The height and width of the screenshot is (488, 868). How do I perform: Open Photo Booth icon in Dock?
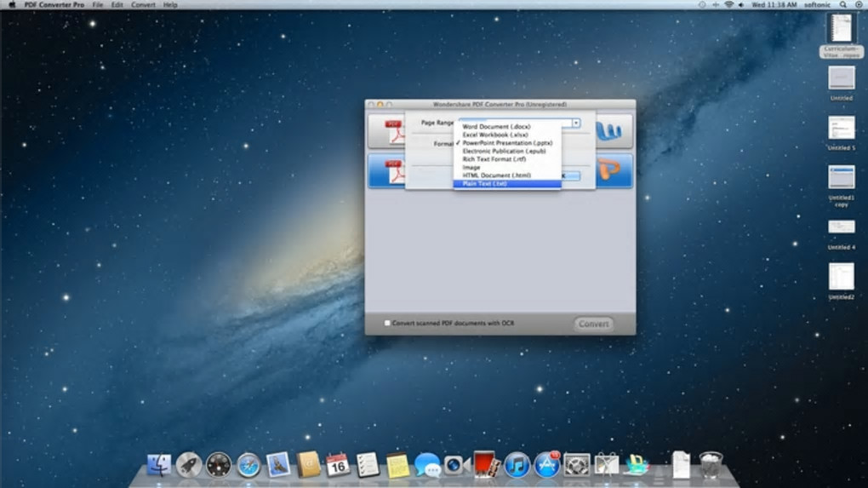click(x=487, y=465)
